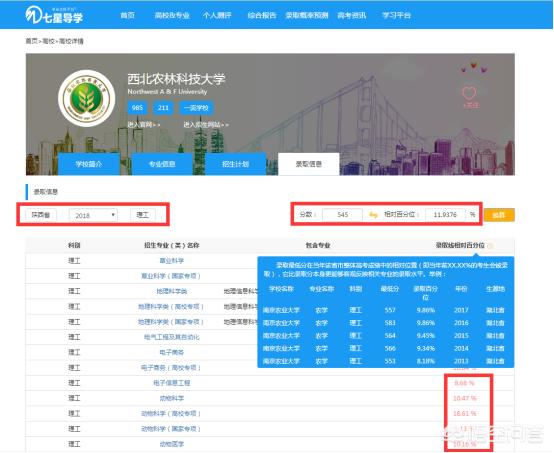This screenshot has height=453, width=554.
Task: Click the score input showing 545
Action: (x=342, y=214)
